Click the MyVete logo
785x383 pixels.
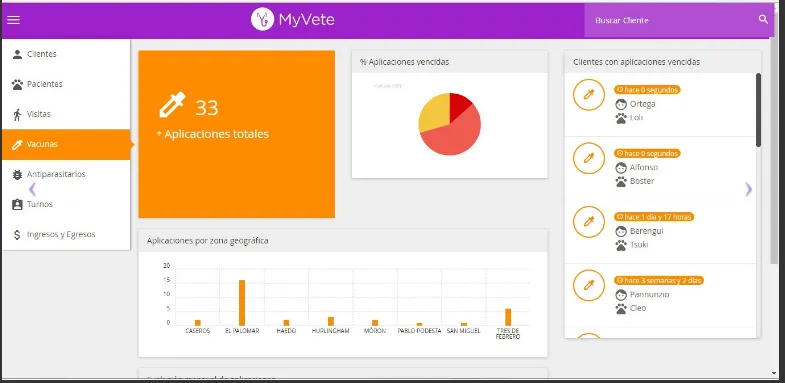pos(292,20)
